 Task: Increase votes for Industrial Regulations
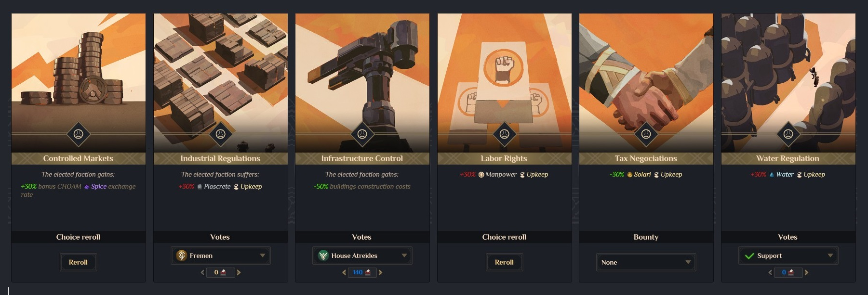point(239,272)
